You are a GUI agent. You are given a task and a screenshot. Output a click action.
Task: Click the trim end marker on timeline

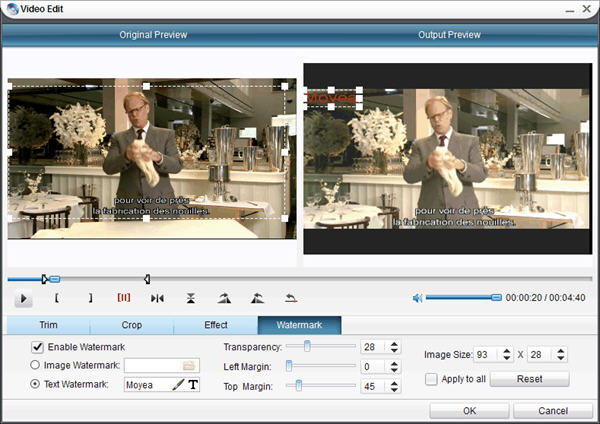coord(147,279)
